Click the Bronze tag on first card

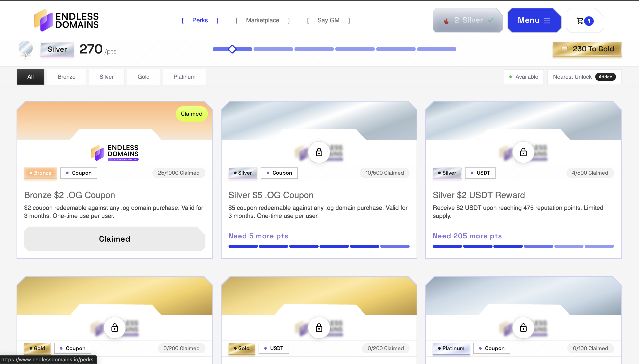coord(40,173)
